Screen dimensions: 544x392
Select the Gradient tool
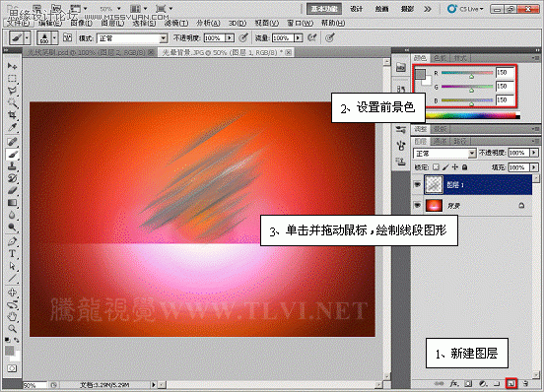[12, 203]
